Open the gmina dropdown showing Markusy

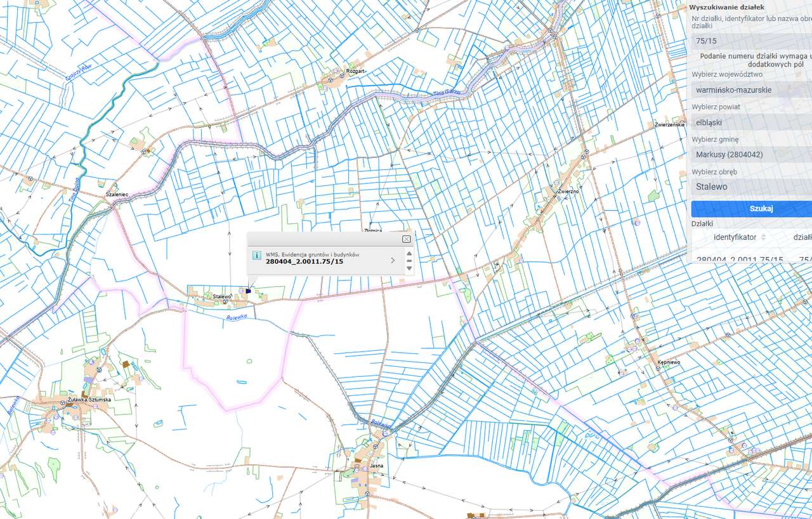click(752, 154)
